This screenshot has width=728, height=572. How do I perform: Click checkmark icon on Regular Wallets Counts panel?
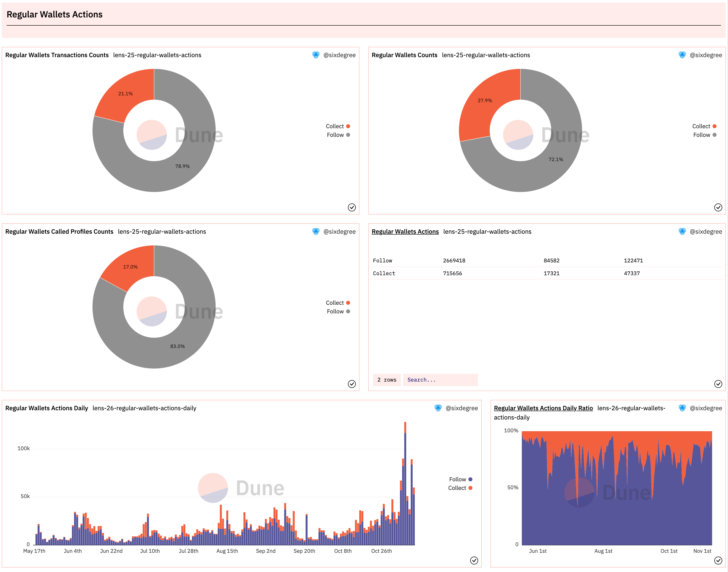click(x=718, y=207)
